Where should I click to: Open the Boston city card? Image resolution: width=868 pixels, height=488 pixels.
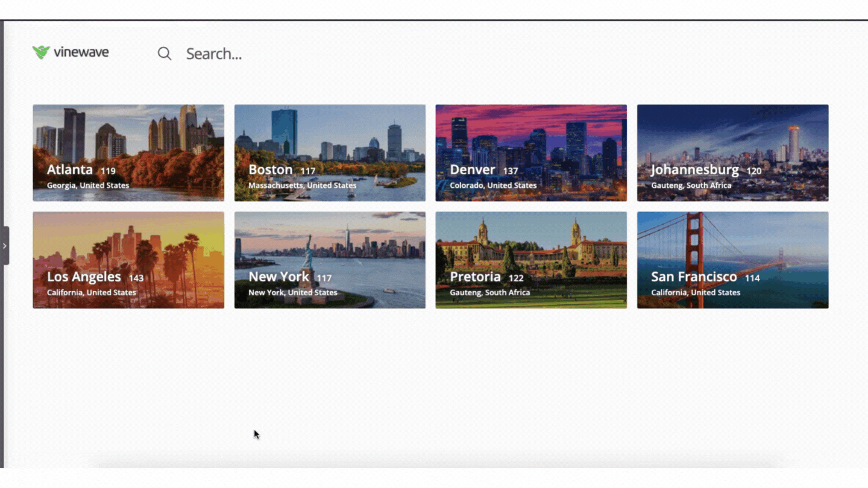click(x=330, y=153)
